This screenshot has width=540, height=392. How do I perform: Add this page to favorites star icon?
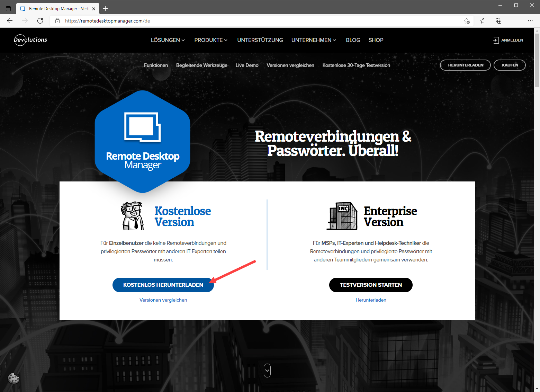[x=467, y=21]
